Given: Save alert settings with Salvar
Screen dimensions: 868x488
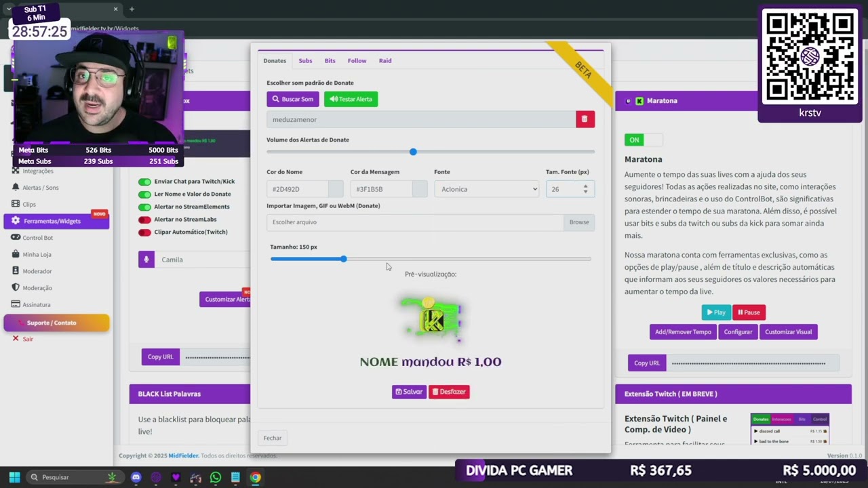Looking at the screenshot, I should pos(409,392).
